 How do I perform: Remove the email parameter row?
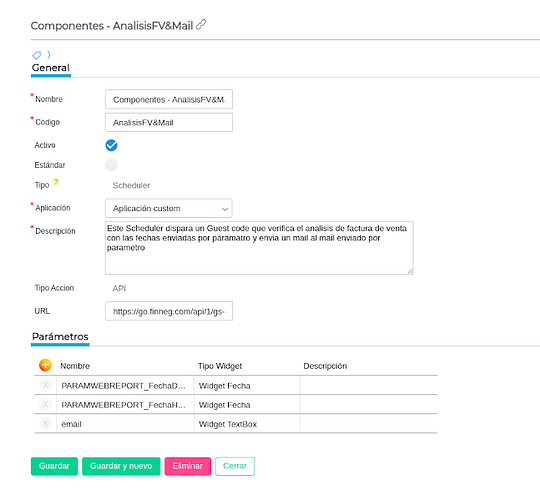point(45,424)
